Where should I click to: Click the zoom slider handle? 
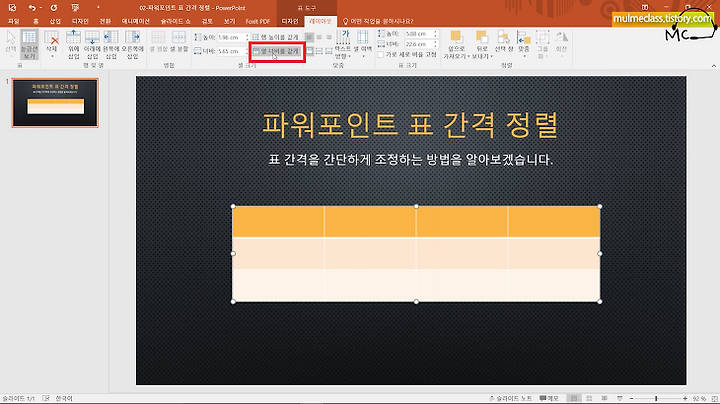click(x=656, y=398)
